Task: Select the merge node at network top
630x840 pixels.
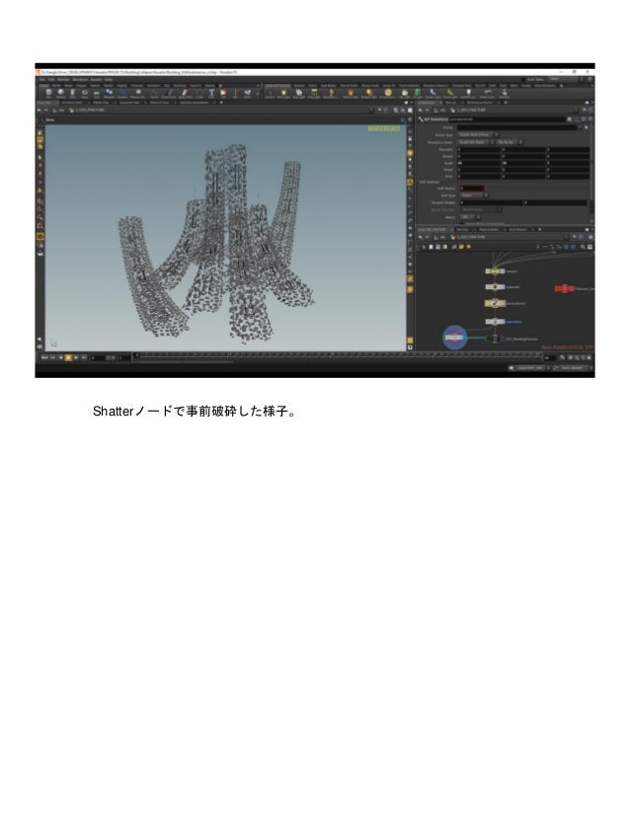Action: [x=495, y=271]
